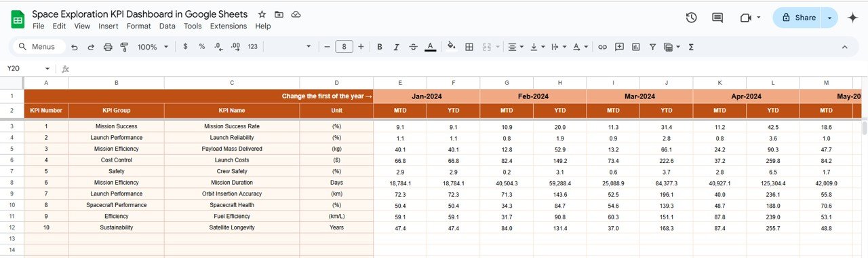Screen dimensions: 868x258
Task: Toggle italic formatting
Action: coord(397,47)
